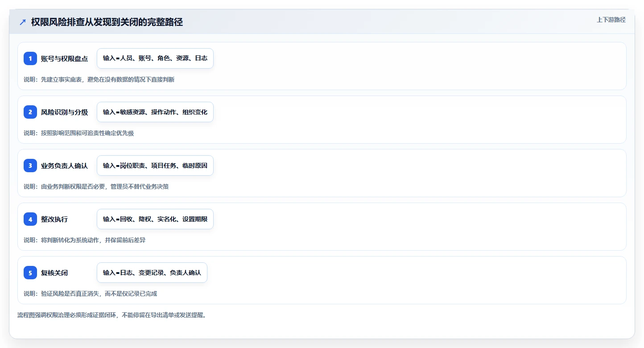Click the note 先建立事实底表，避免在没有数据的情况下直接判断
The image size is (644, 348).
coord(107,79)
